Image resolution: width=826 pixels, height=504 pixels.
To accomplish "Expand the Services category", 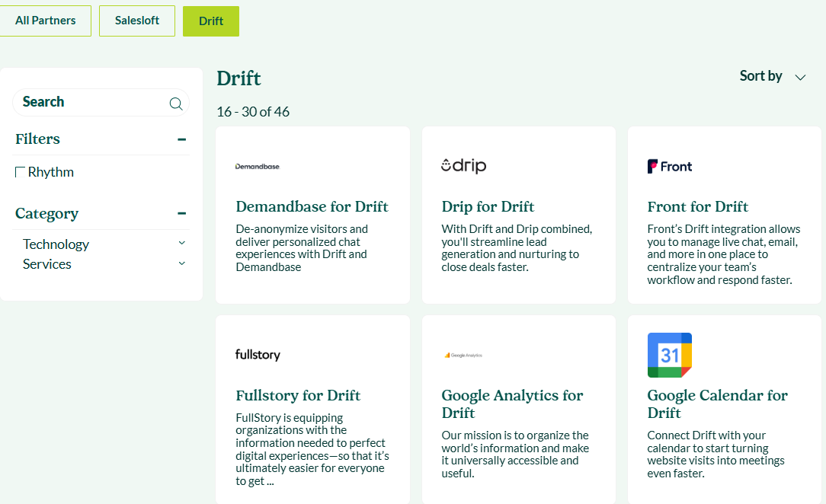I will click(182, 263).
